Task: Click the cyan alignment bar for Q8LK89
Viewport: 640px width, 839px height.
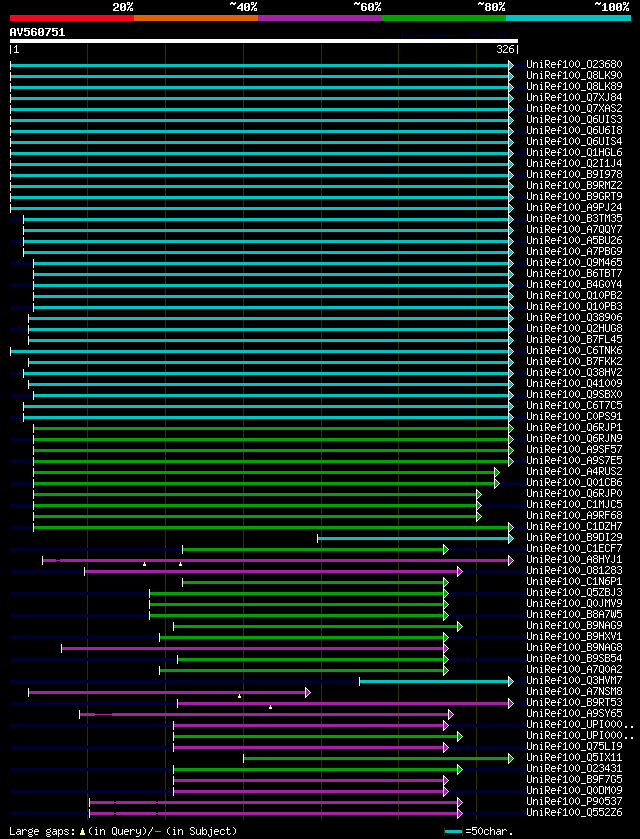Action: click(260, 87)
